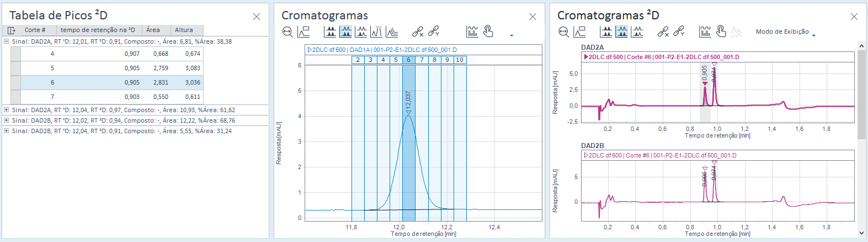Viewport: 868px width, 242px height.
Task: Select cut 10 marker in chromatogram
Action: [460, 60]
